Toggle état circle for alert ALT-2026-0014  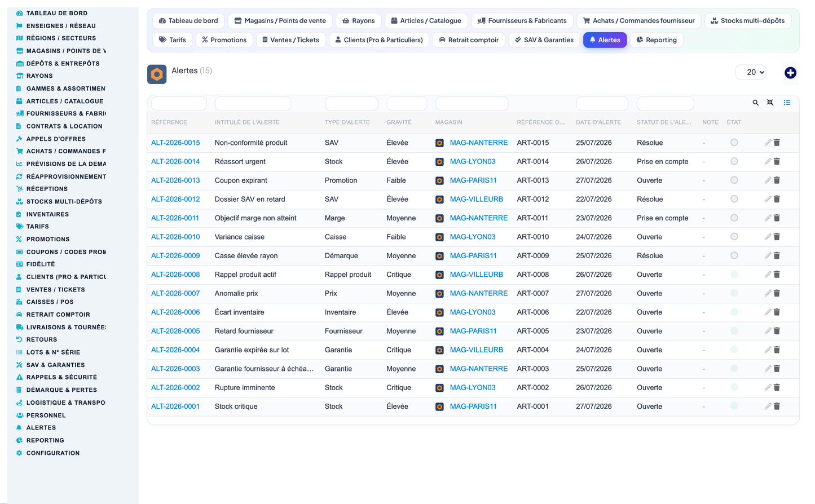coord(734,161)
